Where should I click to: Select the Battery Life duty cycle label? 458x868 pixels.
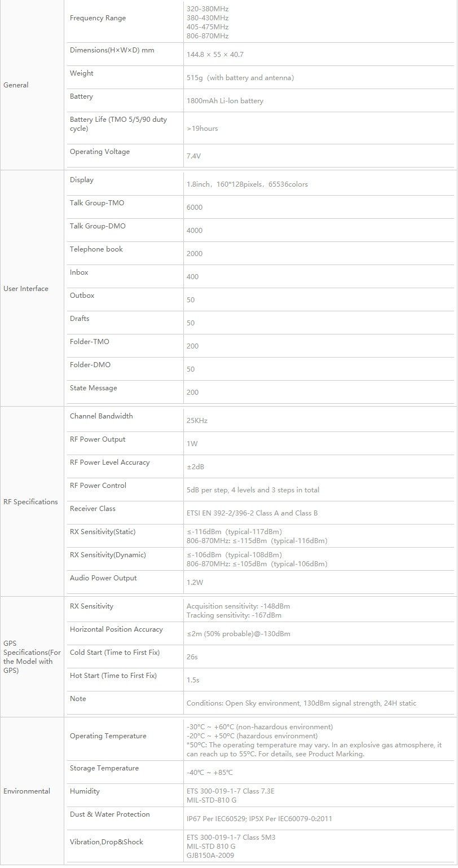(x=118, y=124)
